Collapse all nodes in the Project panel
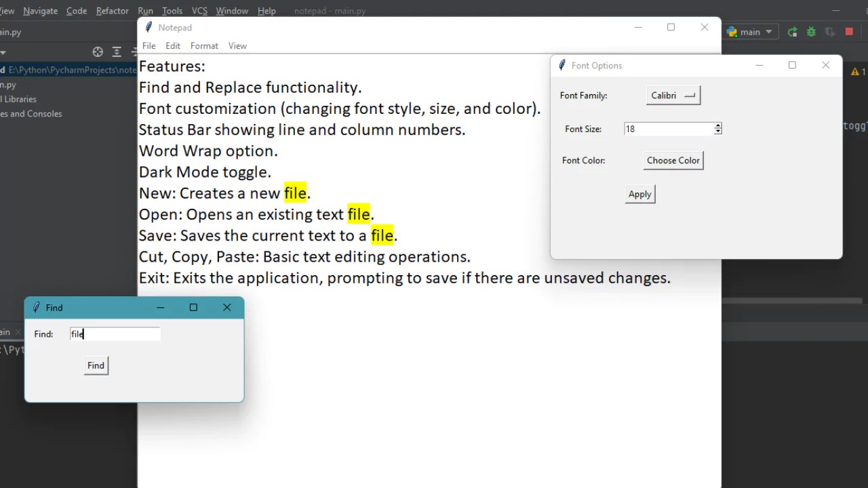 click(116, 52)
